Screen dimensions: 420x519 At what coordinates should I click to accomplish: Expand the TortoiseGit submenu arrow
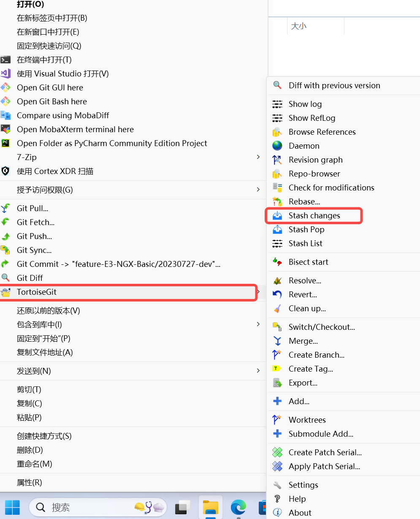click(258, 292)
